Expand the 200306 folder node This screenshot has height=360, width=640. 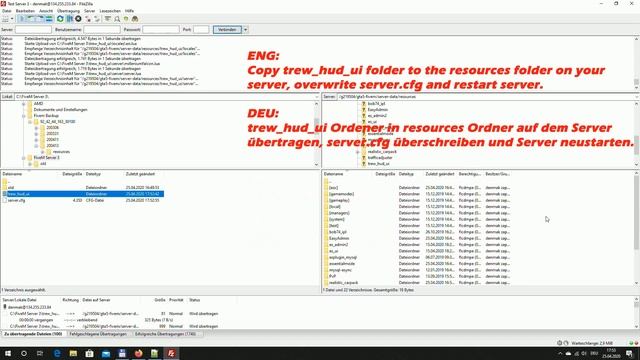(36, 128)
